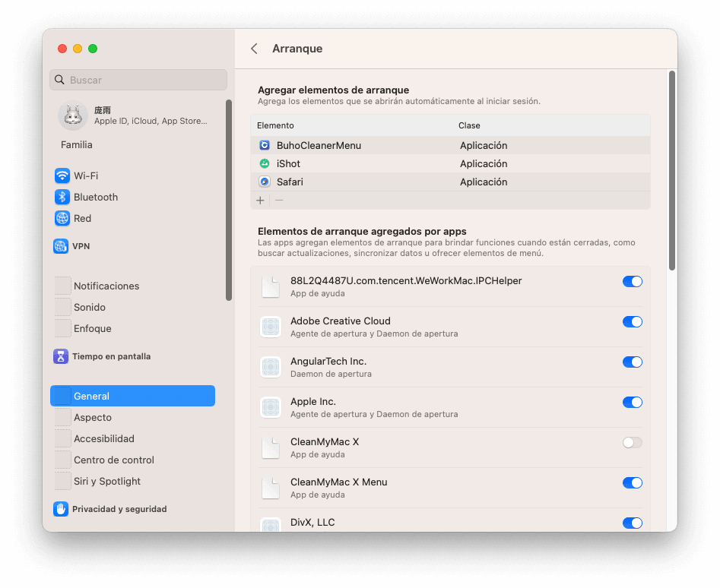
Task: Click the CleanMyMac X Menu label
Action: tap(339, 482)
